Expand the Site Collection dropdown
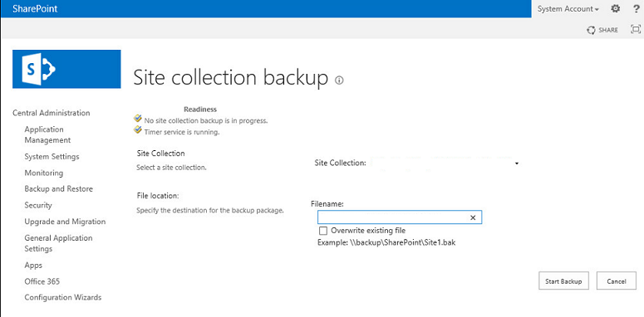 click(517, 163)
